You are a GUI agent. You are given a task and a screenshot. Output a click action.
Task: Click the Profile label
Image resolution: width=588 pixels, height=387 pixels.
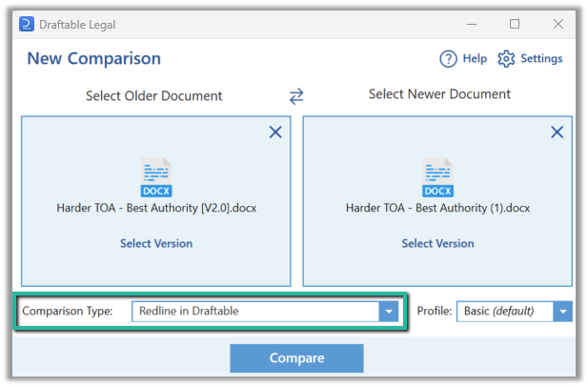point(435,312)
